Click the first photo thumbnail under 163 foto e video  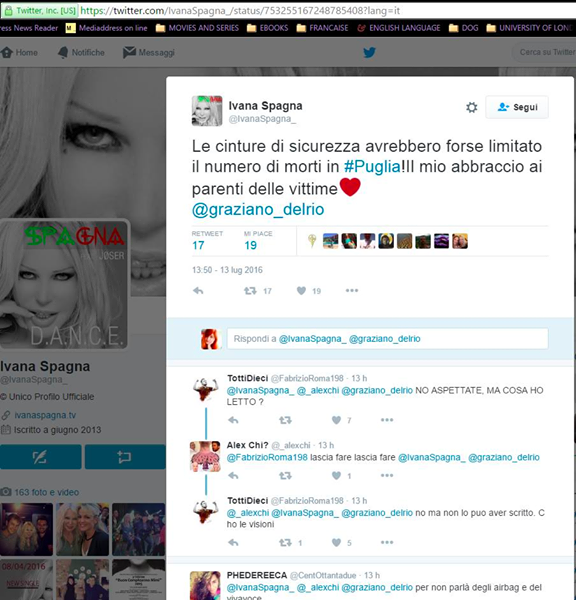pos(26,529)
